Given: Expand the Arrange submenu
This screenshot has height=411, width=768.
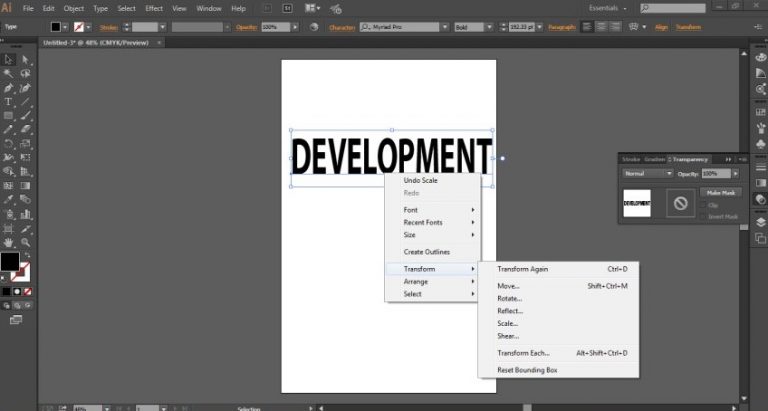Looking at the screenshot, I should coord(432,282).
